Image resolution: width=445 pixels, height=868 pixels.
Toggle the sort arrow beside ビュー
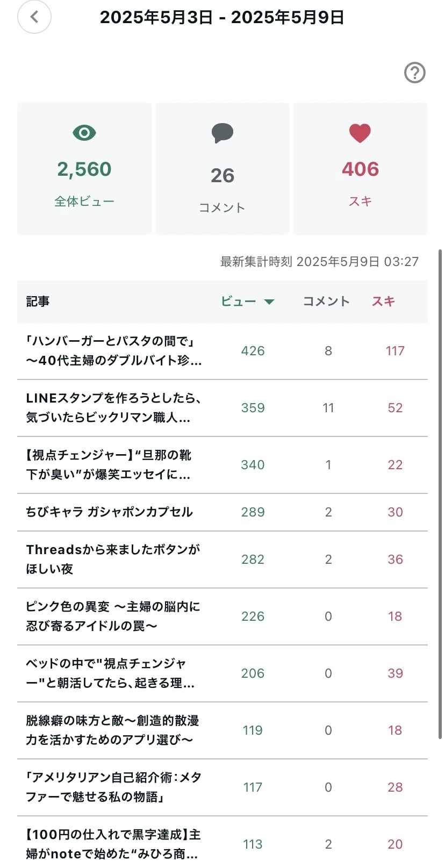[269, 302]
